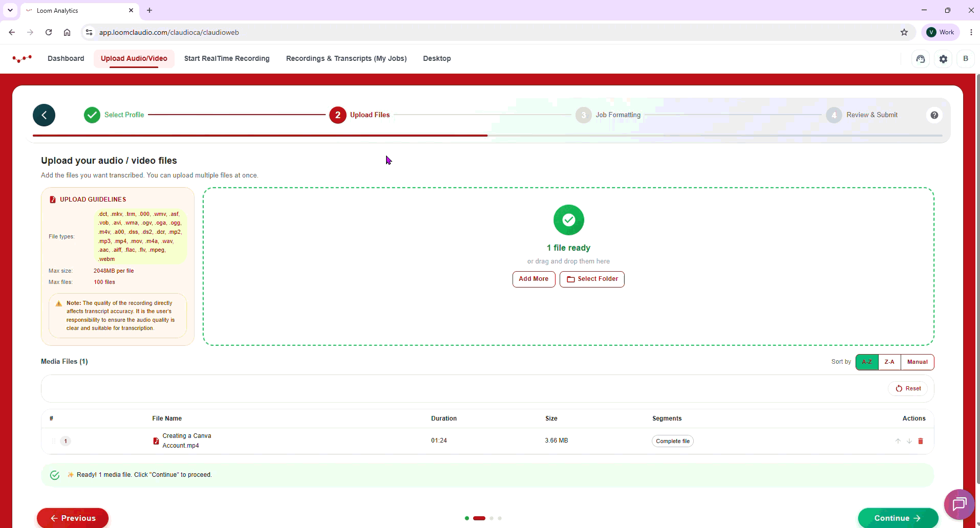Viewport: 980px width, 528px height.
Task: Click the Review & Submit step
Action: (x=862, y=115)
